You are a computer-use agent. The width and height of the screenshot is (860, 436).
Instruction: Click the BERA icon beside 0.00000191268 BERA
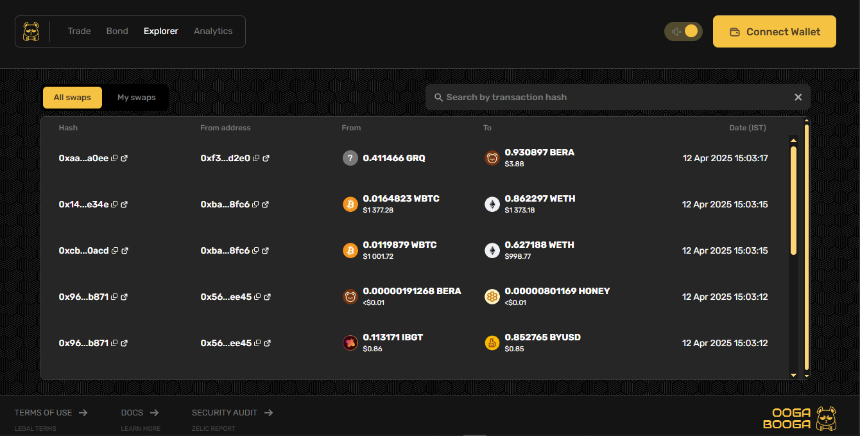[x=350, y=297]
